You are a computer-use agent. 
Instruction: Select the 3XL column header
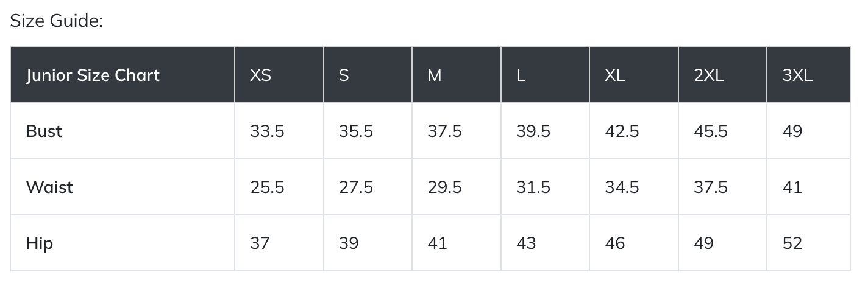coord(798,75)
